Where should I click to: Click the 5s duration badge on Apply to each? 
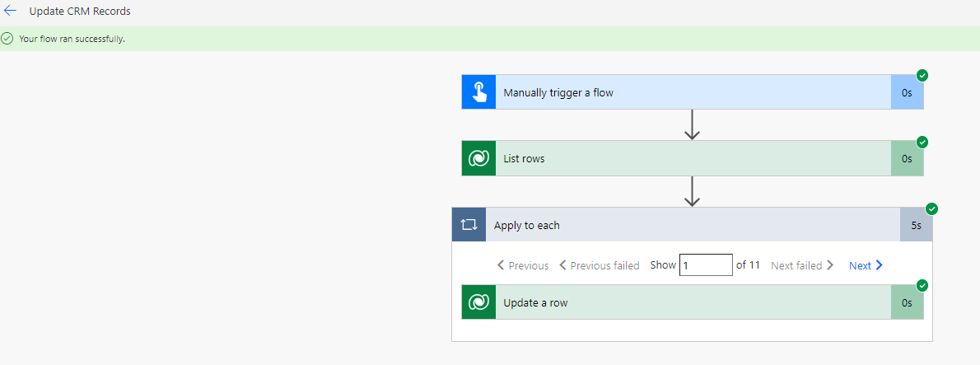[916, 225]
